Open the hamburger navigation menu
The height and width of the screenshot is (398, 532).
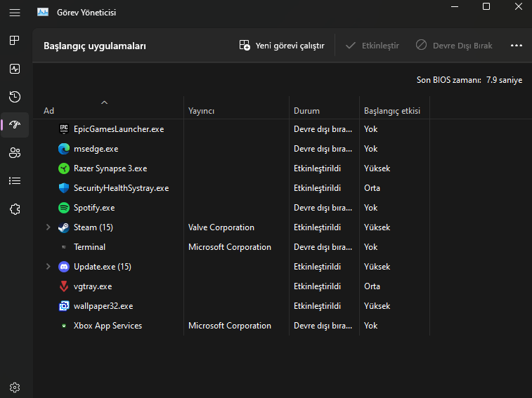click(x=14, y=12)
